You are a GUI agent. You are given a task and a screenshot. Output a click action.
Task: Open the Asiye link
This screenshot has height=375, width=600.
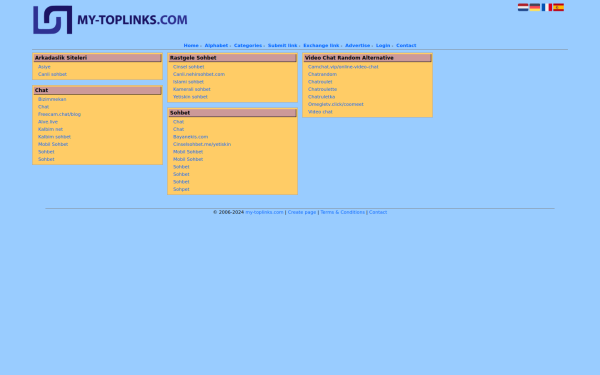[44, 67]
